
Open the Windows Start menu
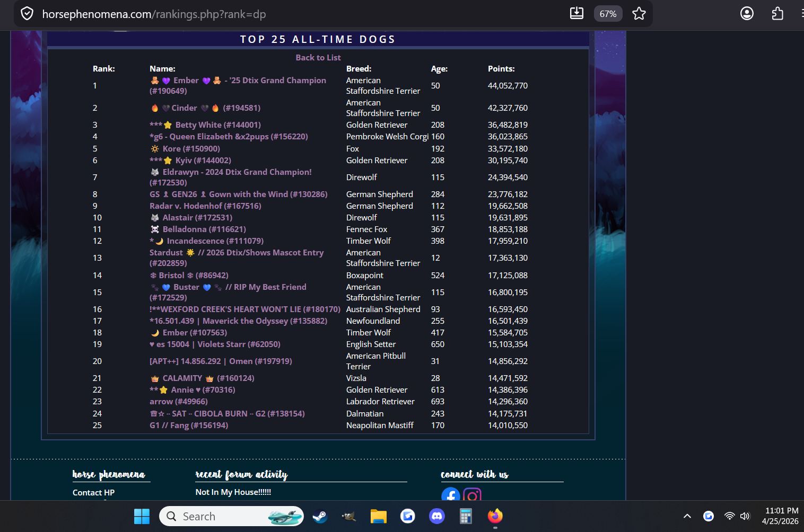tap(142, 516)
